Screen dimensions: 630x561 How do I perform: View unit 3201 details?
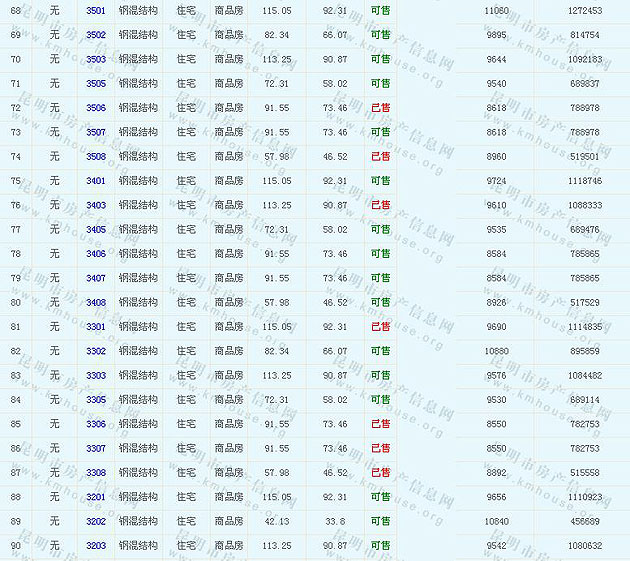96,496
